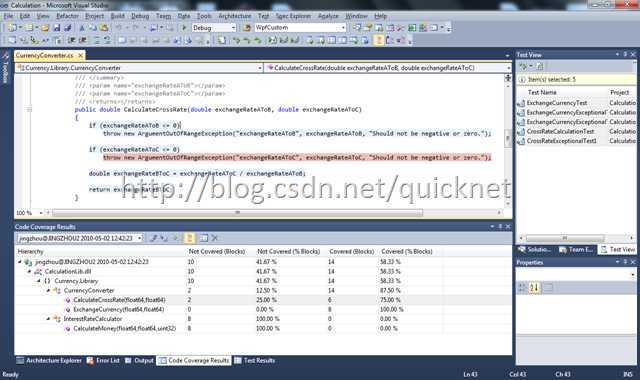
Task: Click the Save All toolbar icon
Action: (68, 28)
